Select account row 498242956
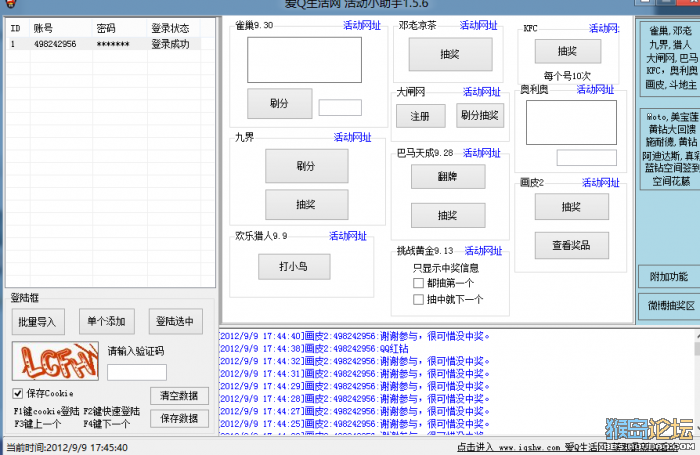The image size is (700, 455). pyautogui.click(x=104, y=44)
